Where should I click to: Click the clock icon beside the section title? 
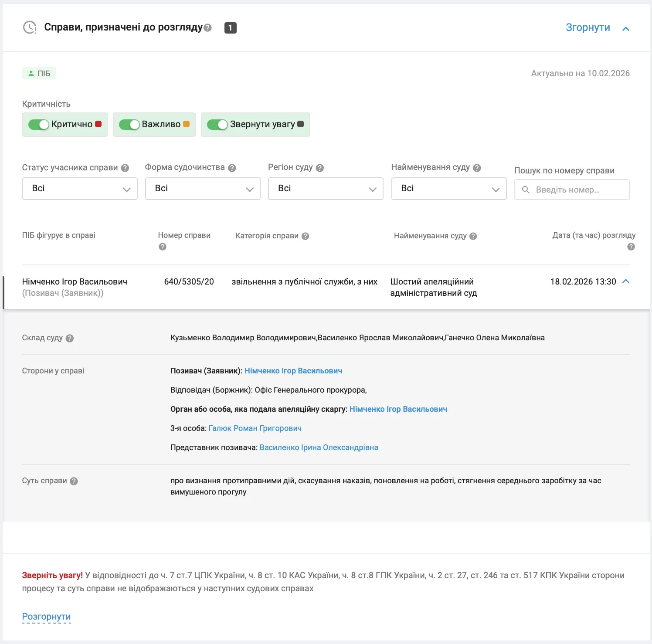(x=30, y=27)
